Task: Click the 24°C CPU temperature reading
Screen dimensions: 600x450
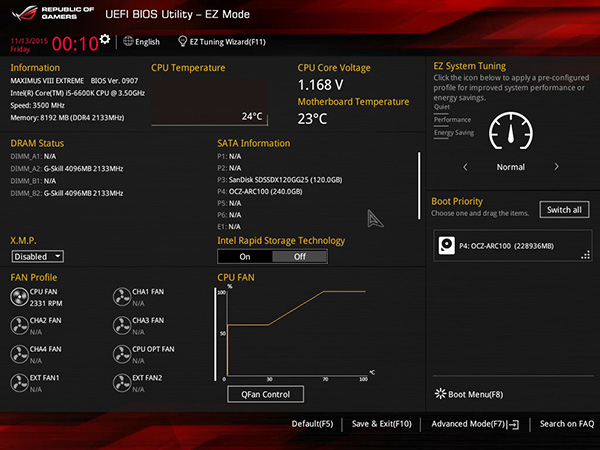Action: coord(252,116)
